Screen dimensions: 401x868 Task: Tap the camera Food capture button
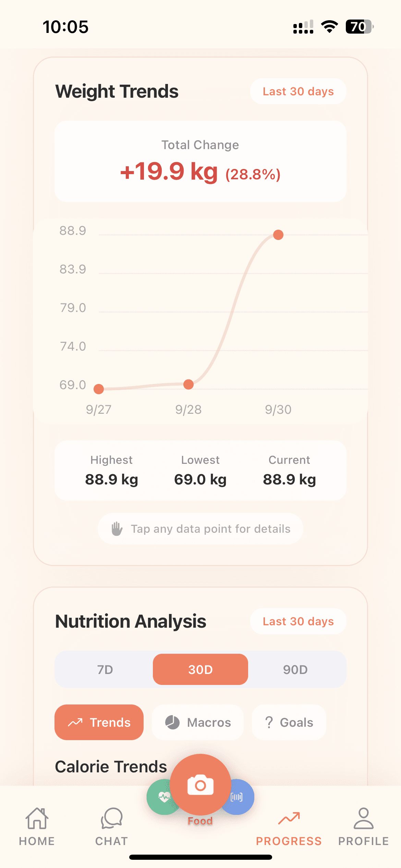200,784
